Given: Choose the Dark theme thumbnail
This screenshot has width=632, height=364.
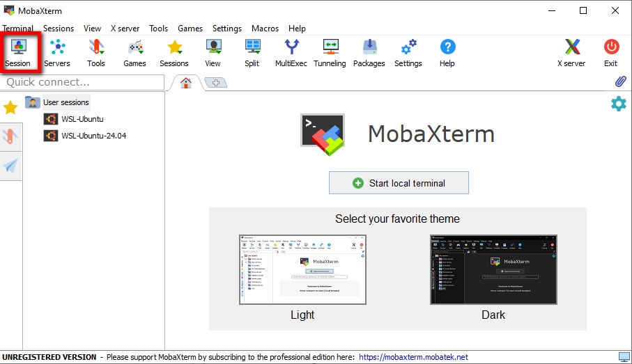Looking at the screenshot, I should (493, 269).
